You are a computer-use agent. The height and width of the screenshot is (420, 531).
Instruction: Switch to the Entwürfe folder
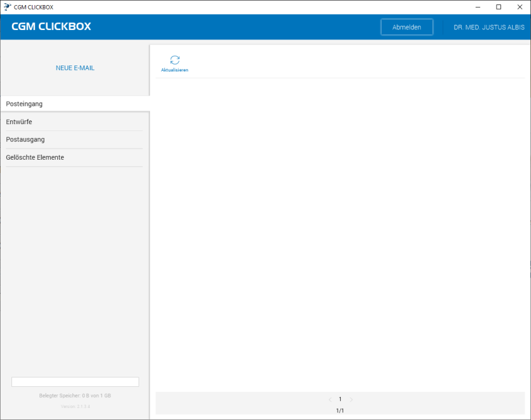pos(74,122)
